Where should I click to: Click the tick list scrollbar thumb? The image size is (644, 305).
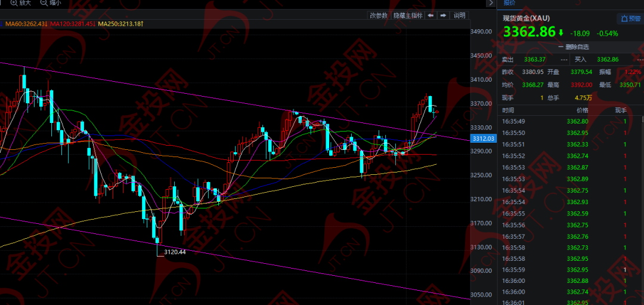pyautogui.click(x=642, y=119)
